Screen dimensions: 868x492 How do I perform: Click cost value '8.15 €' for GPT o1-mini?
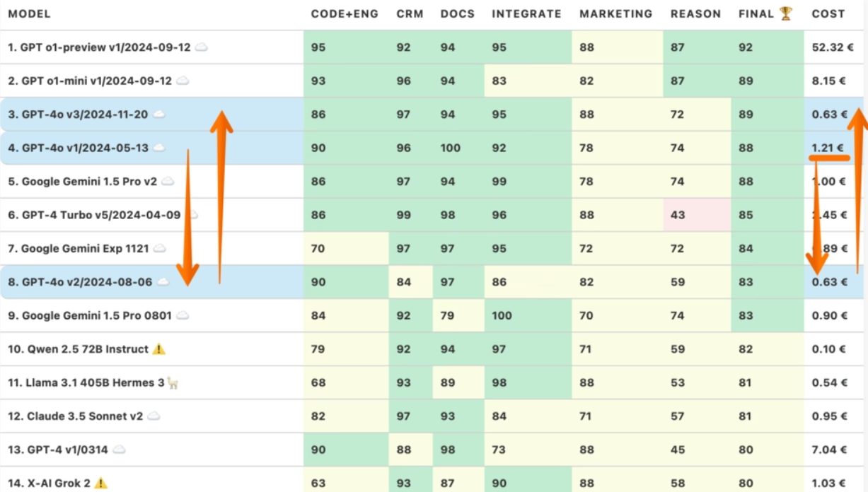(x=829, y=81)
